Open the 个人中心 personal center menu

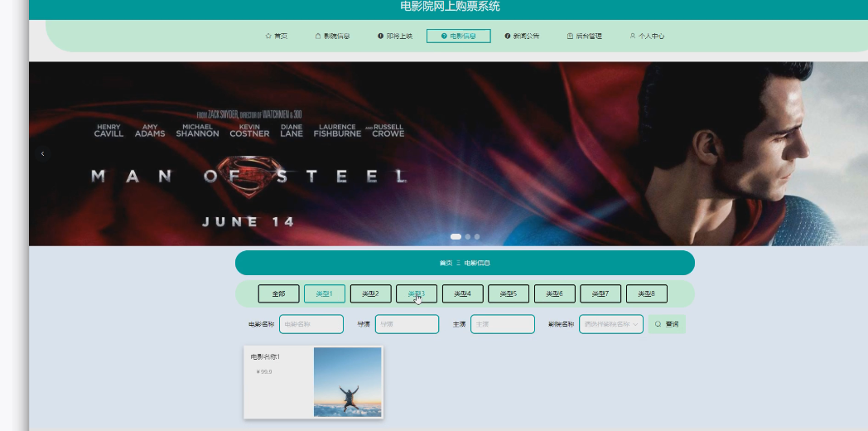(647, 36)
